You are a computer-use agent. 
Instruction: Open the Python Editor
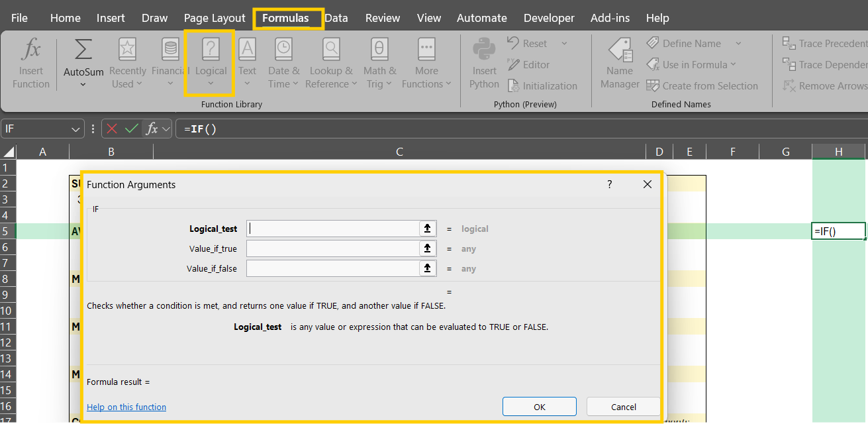click(528, 65)
